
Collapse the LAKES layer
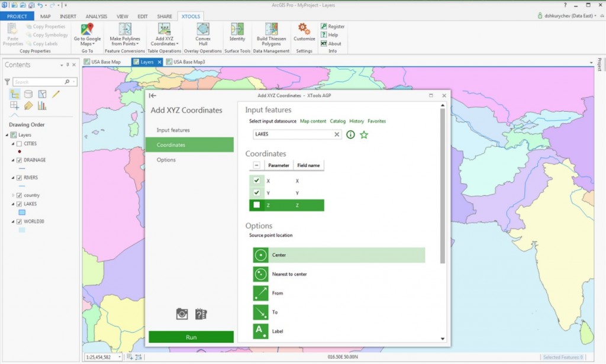(x=13, y=204)
